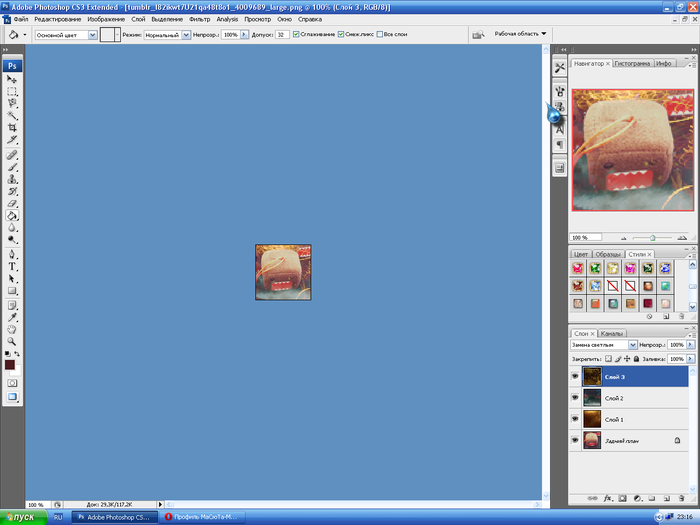Select the Hand tool
700x525 pixels.
pos(12,330)
